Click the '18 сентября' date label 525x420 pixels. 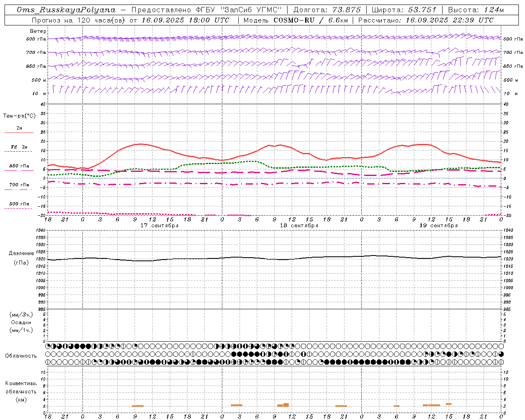pyautogui.click(x=299, y=226)
